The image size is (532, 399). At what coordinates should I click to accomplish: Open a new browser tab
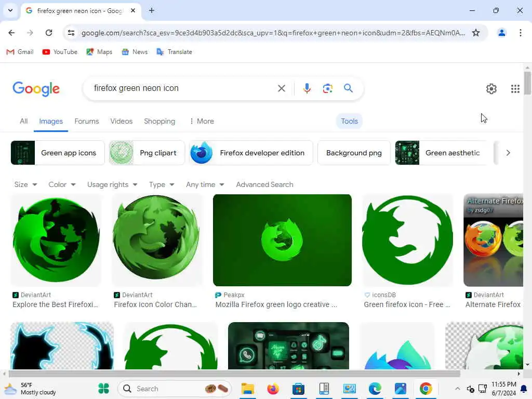(x=152, y=10)
